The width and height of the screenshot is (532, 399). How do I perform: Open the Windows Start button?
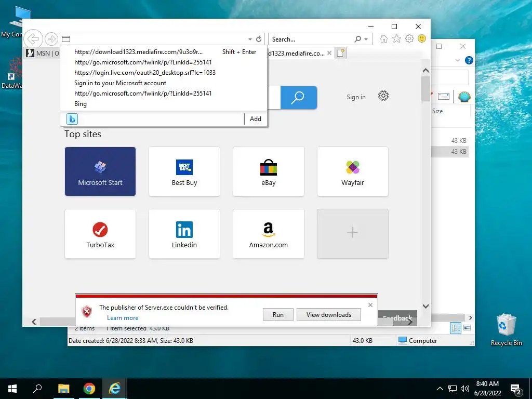[x=12, y=389]
